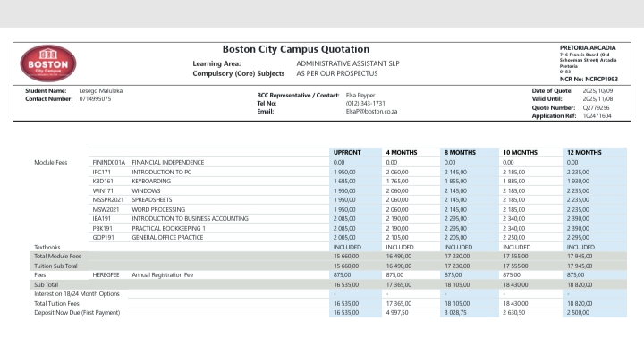The width and height of the screenshot is (644, 363).
Task: Select "INTRODUCTION TO BUSINESS ACCOUNTING" module name
Action: 190,219
